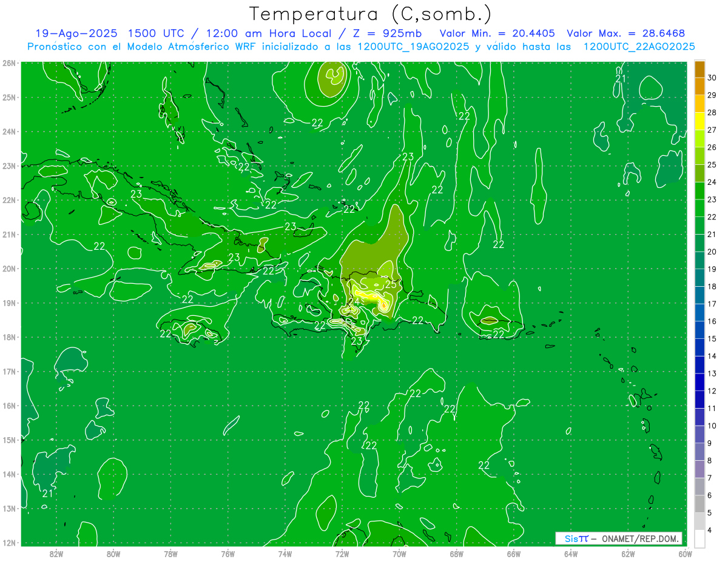Click the '13N' latitude axis label
Screen dimensions: 728x562
click(x=9, y=508)
